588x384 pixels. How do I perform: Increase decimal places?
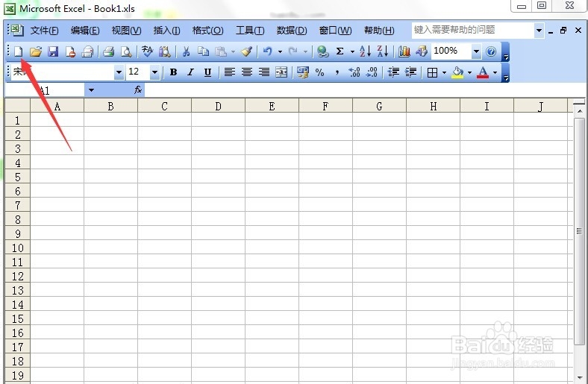[x=354, y=72]
